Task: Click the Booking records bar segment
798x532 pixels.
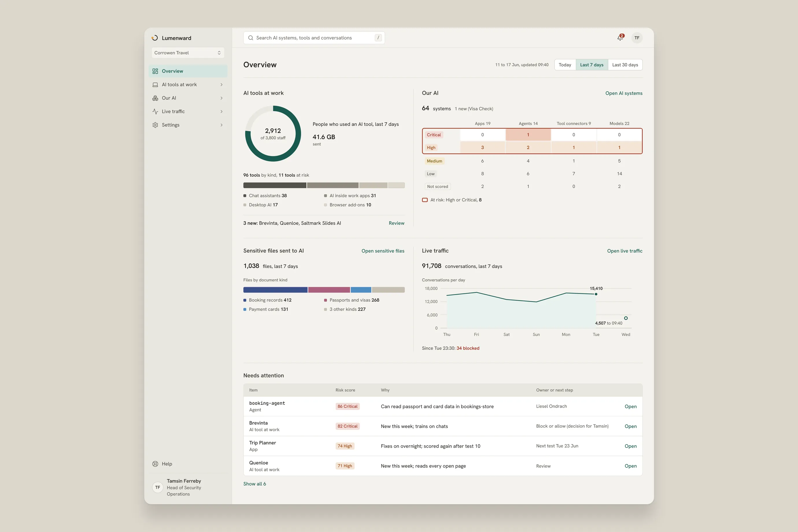Action: click(x=275, y=290)
